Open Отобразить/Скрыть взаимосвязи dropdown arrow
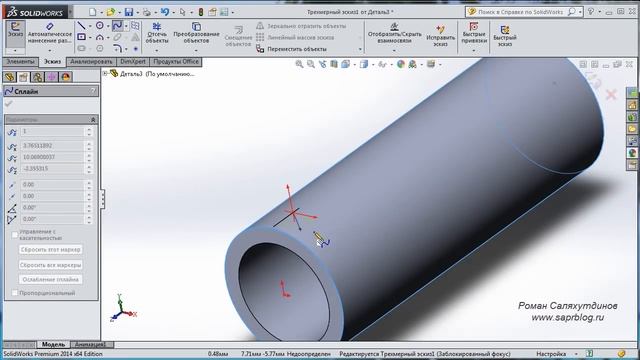The width and height of the screenshot is (640, 360). coord(394,51)
